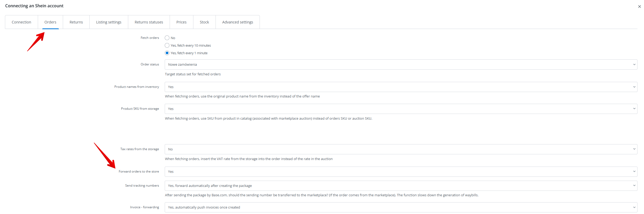644x214 pixels.
Task: Select 'Yes, fetch every 1 minute'
Action: pyautogui.click(x=167, y=53)
